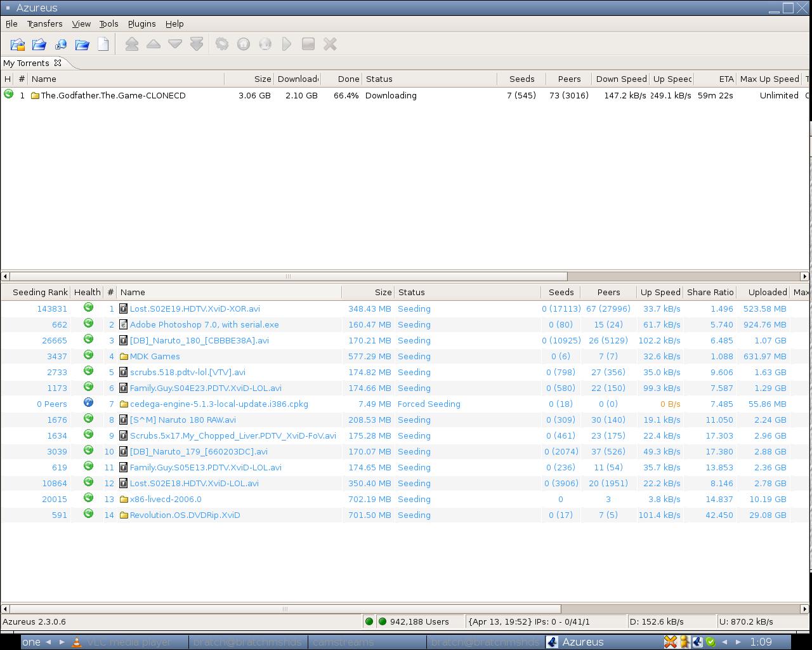
Task: Click the open folder toolbar icon
Action: pyautogui.click(x=82, y=44)
